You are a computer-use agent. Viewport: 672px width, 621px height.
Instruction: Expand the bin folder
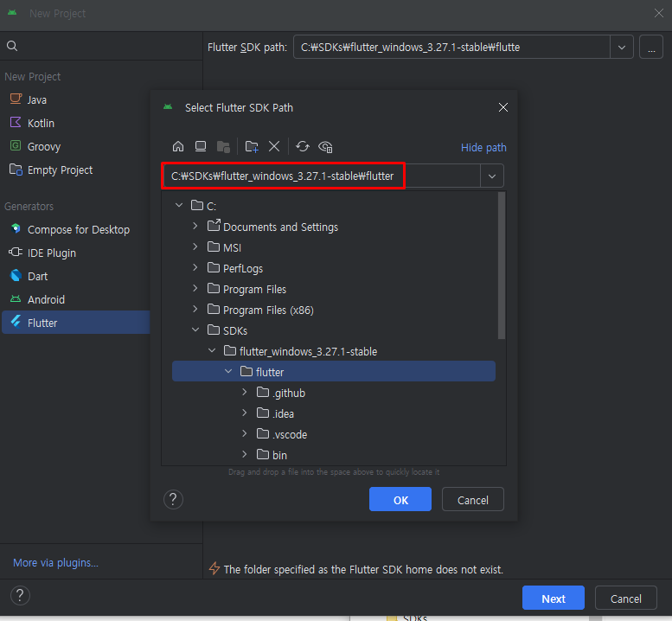[x=245, y=454]
